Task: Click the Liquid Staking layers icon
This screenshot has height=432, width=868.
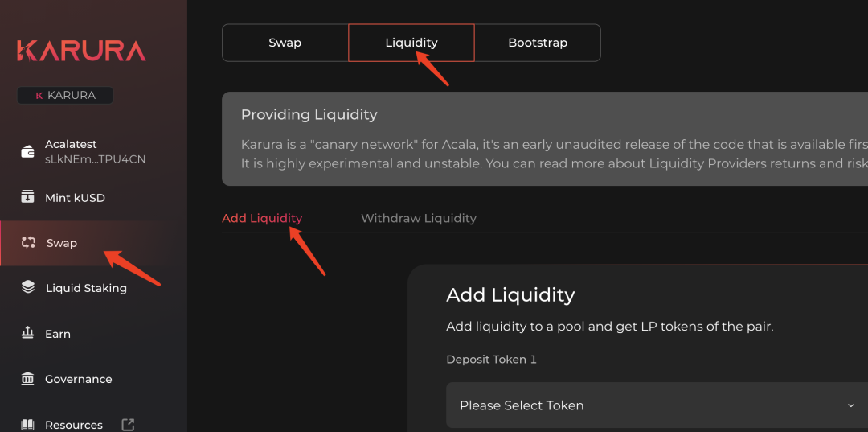Action: (28, 287)
